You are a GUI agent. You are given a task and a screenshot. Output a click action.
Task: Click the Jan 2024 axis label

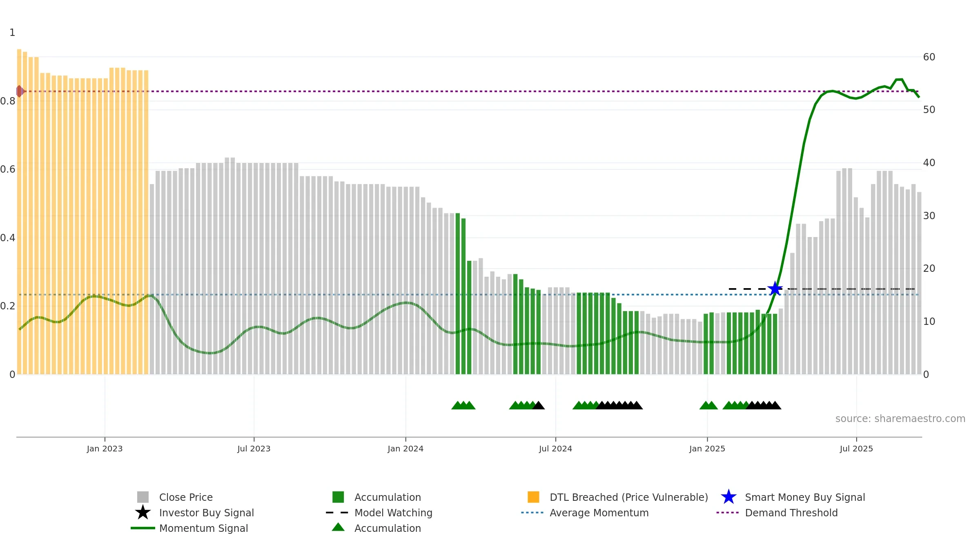click(405, 449)
